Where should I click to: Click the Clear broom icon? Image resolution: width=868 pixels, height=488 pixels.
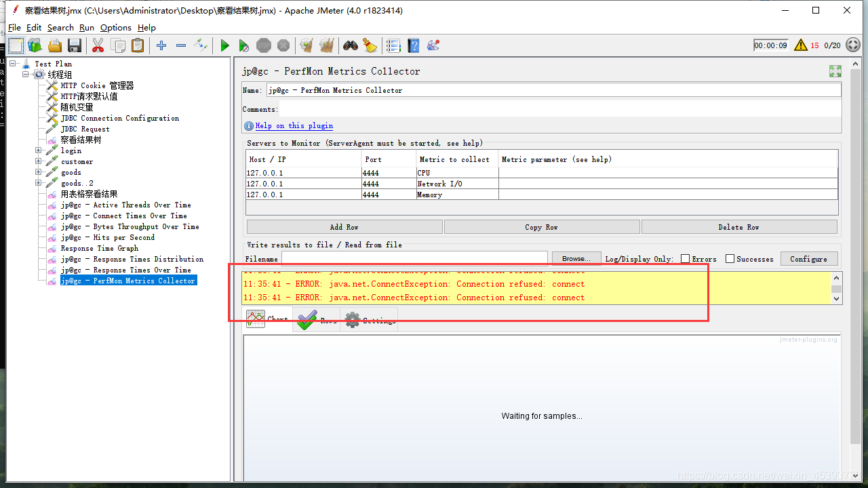point(307,45)
